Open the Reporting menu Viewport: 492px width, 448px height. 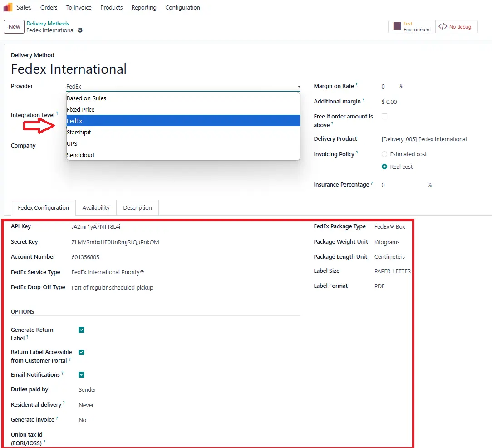click(x=144, y=8)
